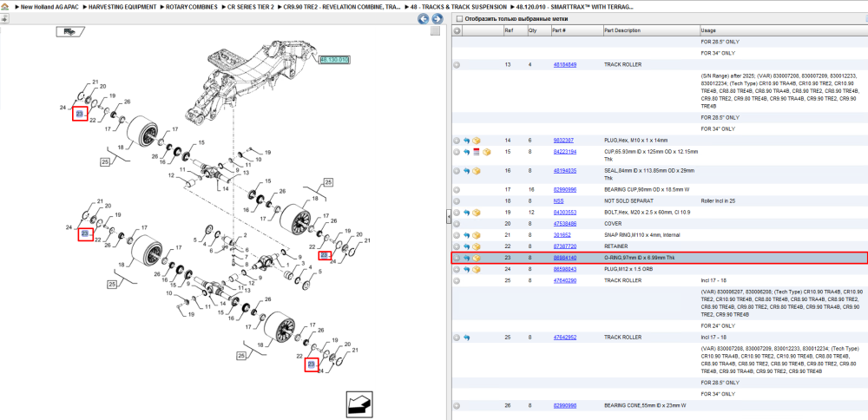The height and width of the screenshot is (420, 868).
Task: Open CR9.90 TRE2 - REVELATION COMBINE breadcrumb
Action: (343, 7)
